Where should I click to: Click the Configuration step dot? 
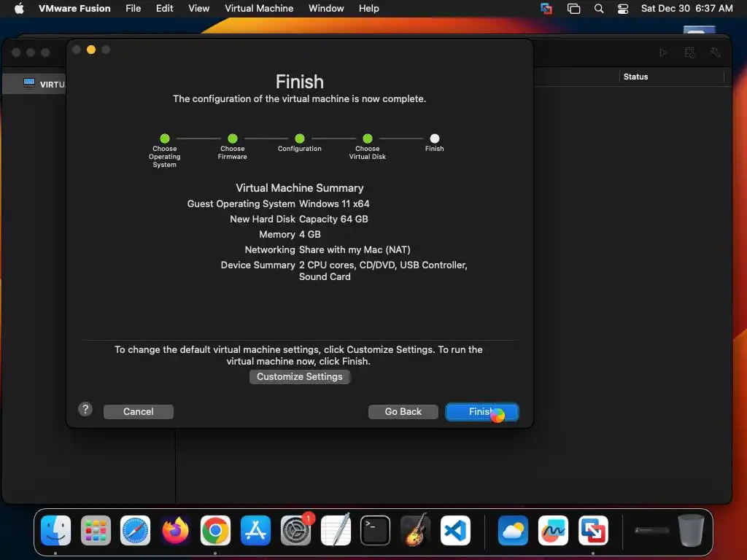click(300, 139)
